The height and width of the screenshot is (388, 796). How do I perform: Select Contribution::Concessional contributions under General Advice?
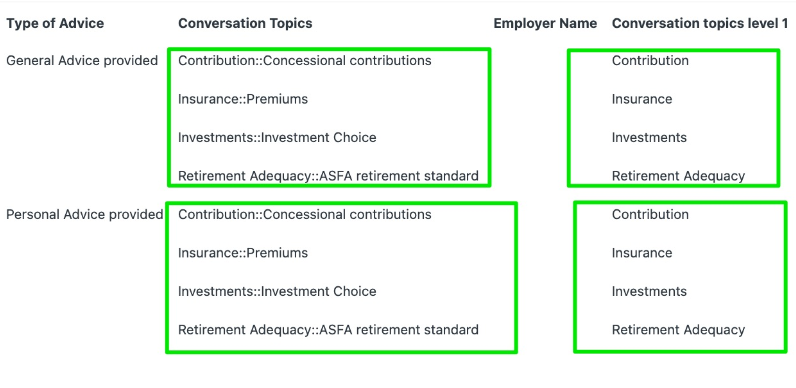(x=305, y=60)
